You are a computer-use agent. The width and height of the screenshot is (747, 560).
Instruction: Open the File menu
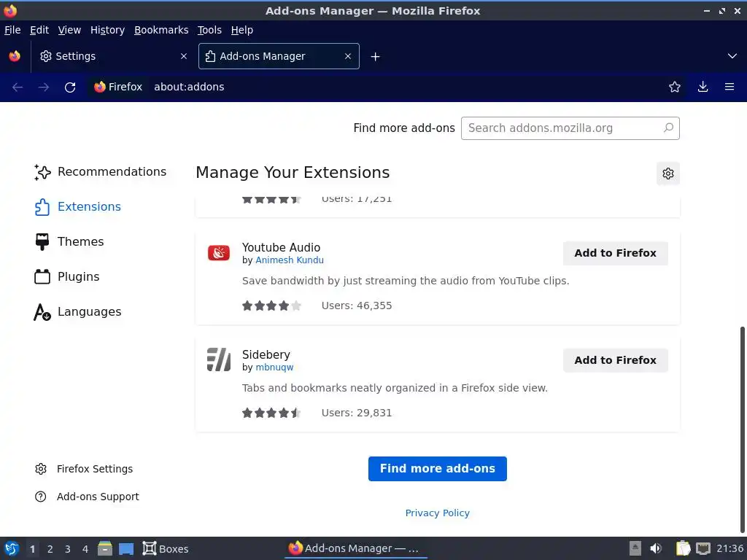tap(12, 30)
